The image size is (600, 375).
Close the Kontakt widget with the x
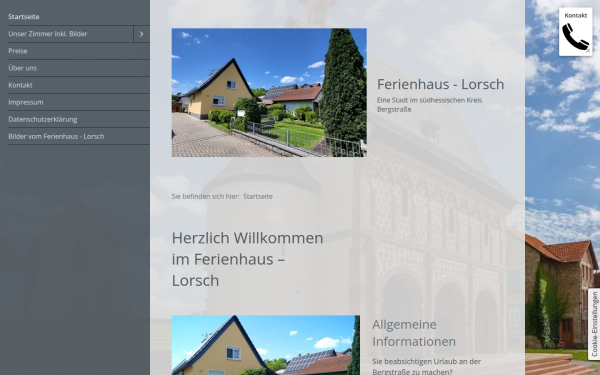tap(588, 51)
